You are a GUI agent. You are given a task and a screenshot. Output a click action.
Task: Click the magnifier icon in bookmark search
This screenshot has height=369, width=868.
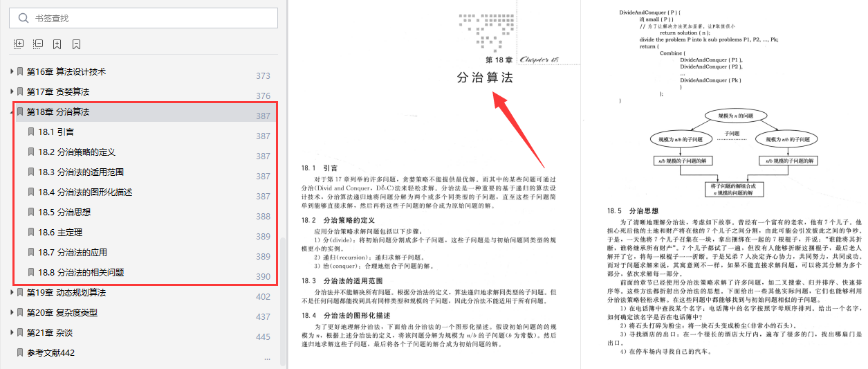pos(24,18)
